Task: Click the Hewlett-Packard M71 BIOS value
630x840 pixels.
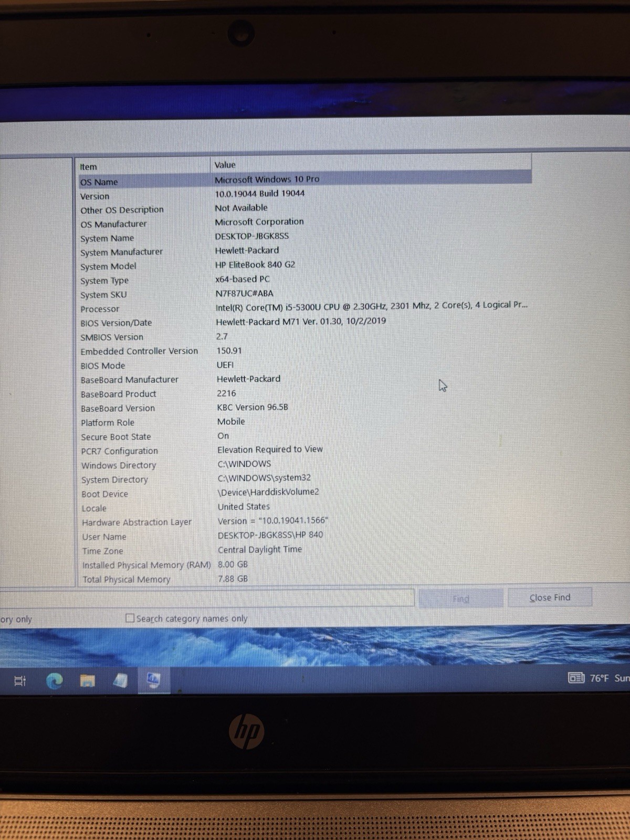Action: click(301, 321)
